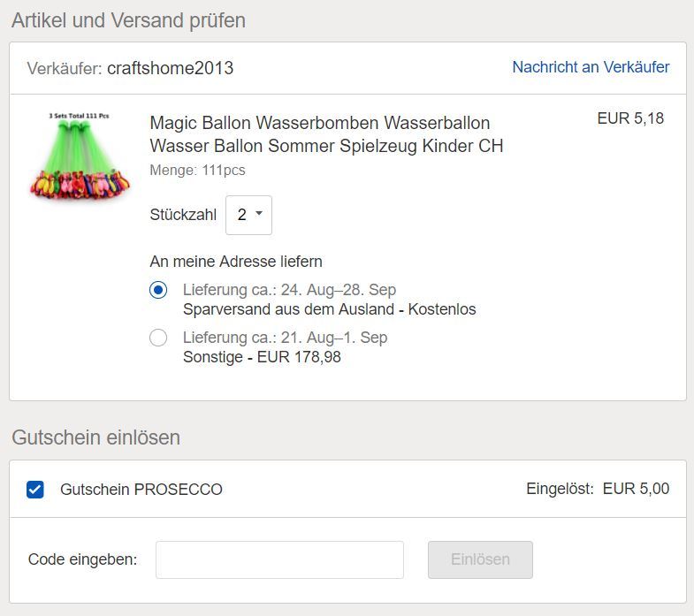Click the 'Gutschein einlösen' section heading
Viewport: 694px width, 616px height.
point(95,437)
